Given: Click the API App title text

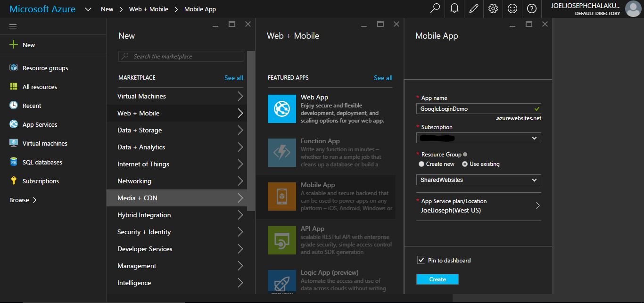Looking at the screenshot, I should pos(313,229).
